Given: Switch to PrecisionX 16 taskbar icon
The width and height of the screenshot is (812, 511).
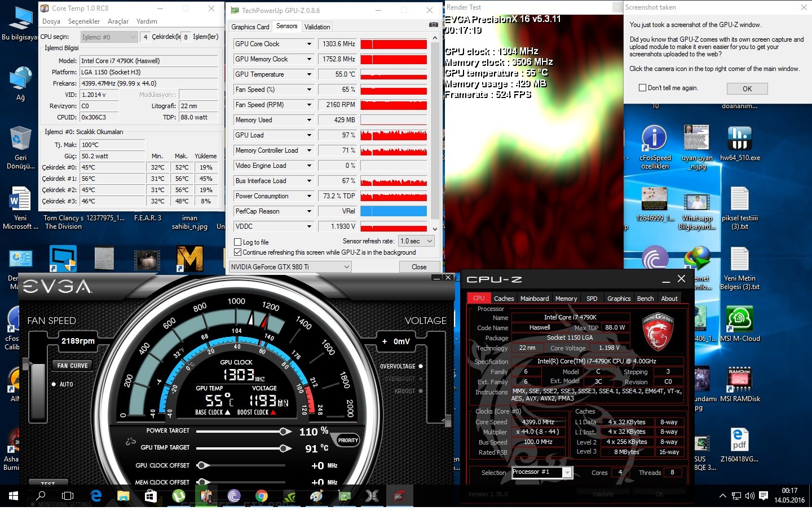Looking at the screenshot, I should click(372, 496).
